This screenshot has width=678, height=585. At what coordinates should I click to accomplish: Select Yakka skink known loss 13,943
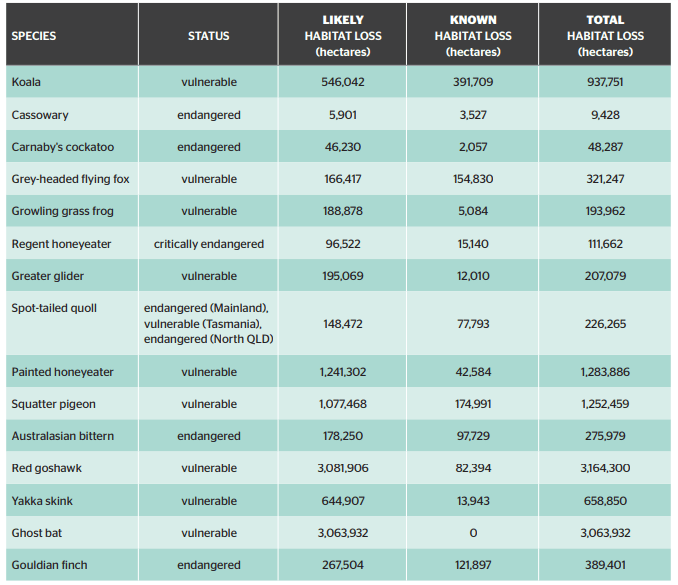pyautogui.click(x=473, y=501)
